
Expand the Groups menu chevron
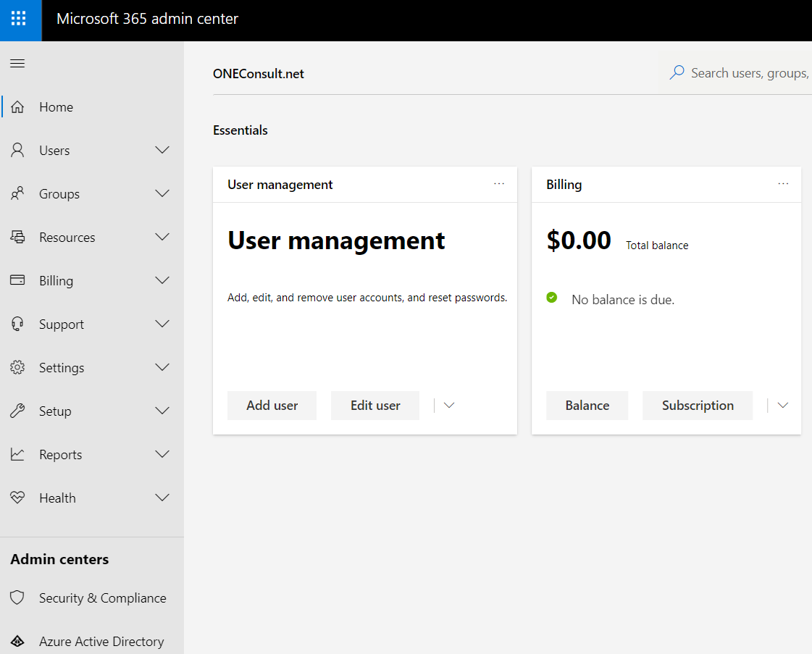pos(162,193)
